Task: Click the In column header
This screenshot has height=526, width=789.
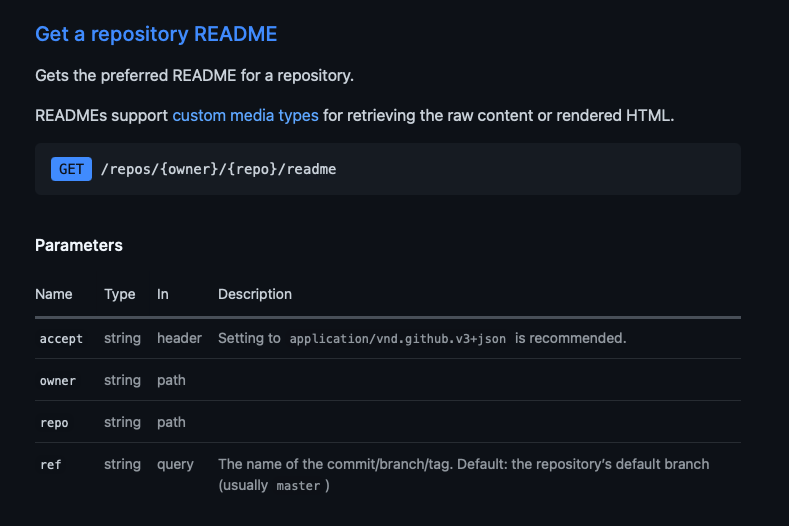Action: [163, 294]
